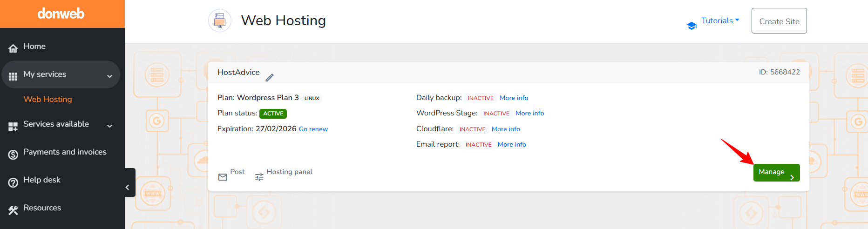Viewport: 868px width, 229px height.
Task: Open My services menu item
Action: 61,74
